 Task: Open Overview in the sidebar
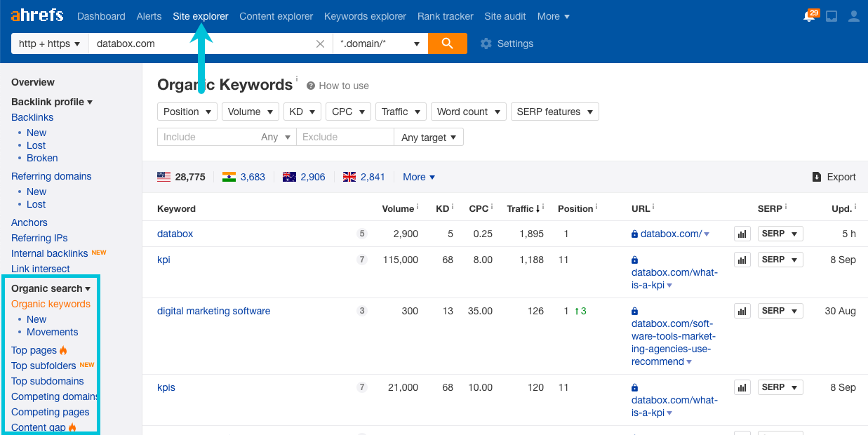pos(33,82)
